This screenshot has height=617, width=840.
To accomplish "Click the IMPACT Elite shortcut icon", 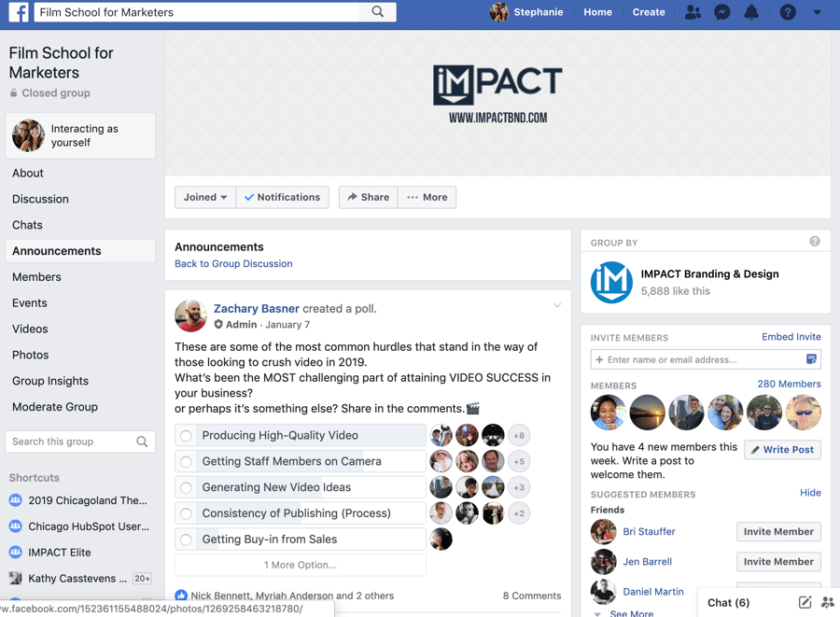I will coord(16,552).
